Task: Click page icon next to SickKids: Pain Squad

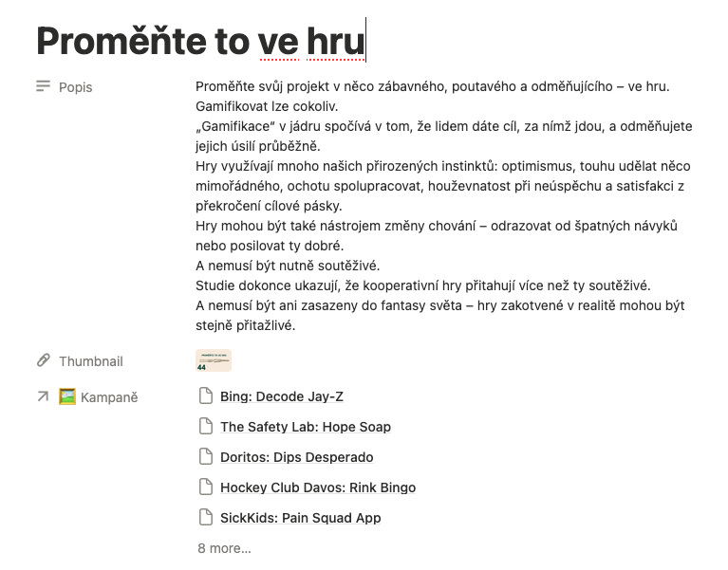Action: point(206,518)
